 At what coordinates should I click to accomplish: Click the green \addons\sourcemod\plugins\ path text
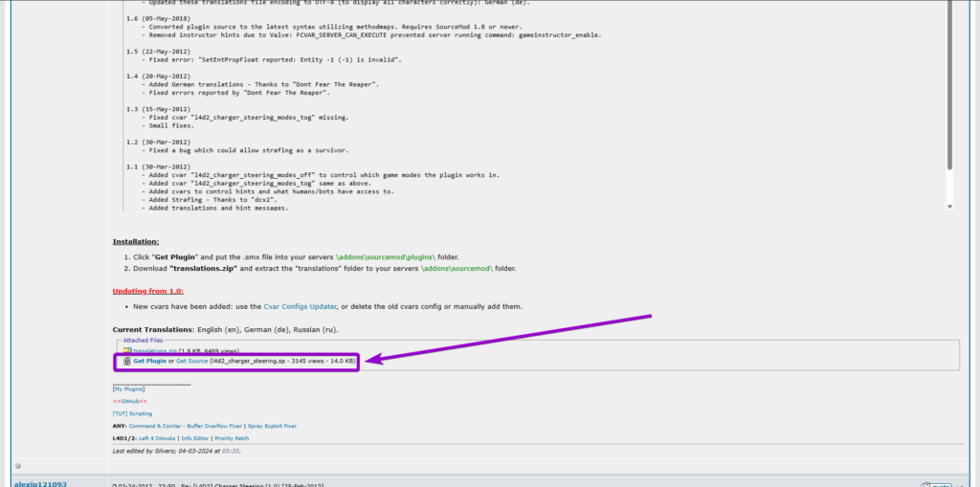[386, 257]
